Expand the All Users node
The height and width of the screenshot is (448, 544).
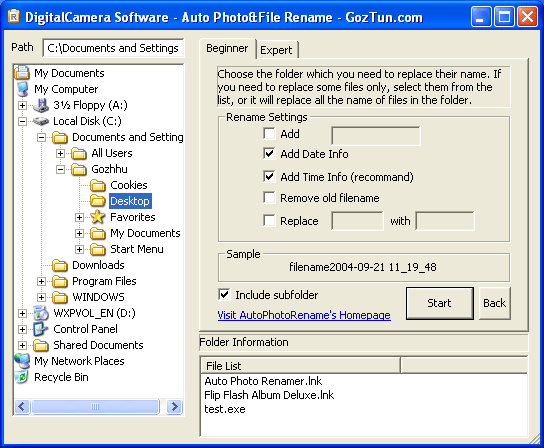point(60,153)
